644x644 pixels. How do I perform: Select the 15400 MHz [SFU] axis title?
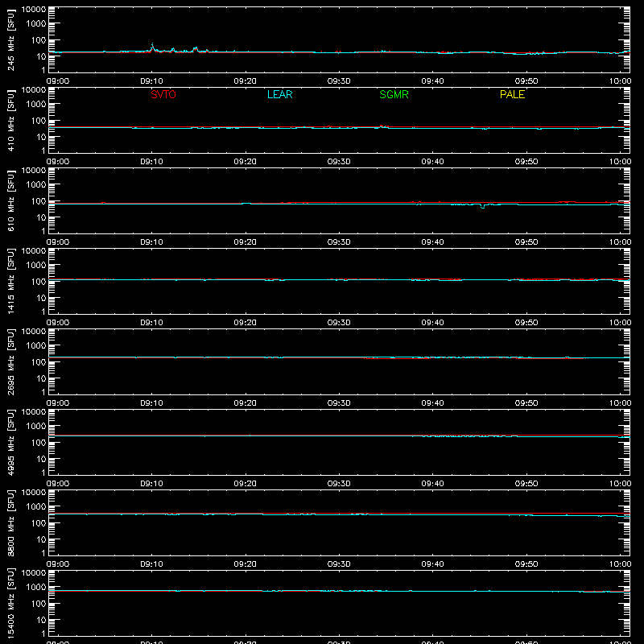tap(11, 603)
